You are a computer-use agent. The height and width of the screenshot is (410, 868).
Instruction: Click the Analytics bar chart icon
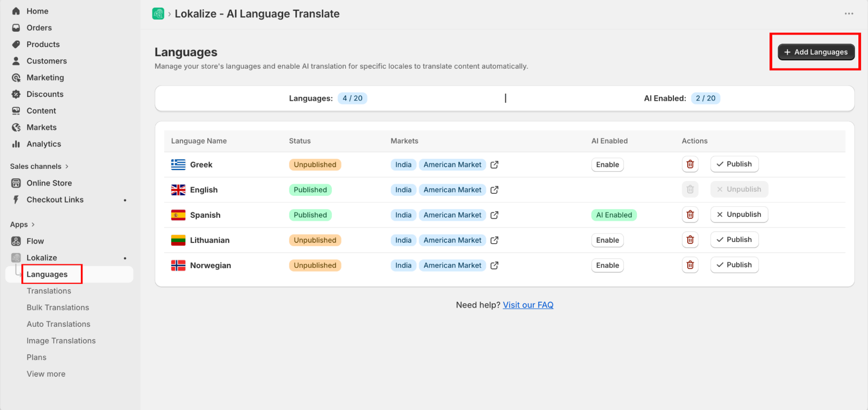tap(16, 144)
